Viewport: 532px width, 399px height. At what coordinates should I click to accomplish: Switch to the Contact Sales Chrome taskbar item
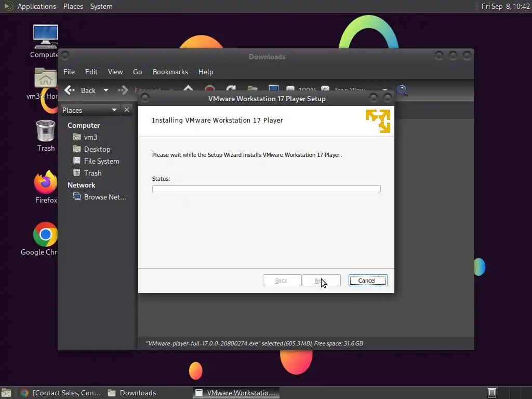click(61, 393)
